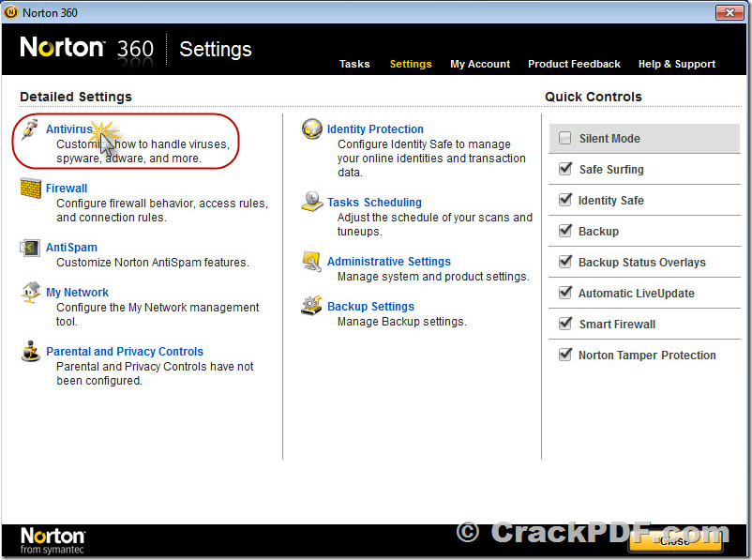
Task: Click the Tasks Scheduling clock icon
Action: click(x=311, y=202)
